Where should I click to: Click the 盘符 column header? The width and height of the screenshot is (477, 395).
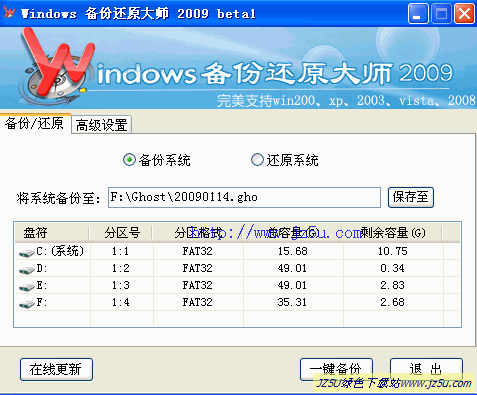[x=52, y=233]
